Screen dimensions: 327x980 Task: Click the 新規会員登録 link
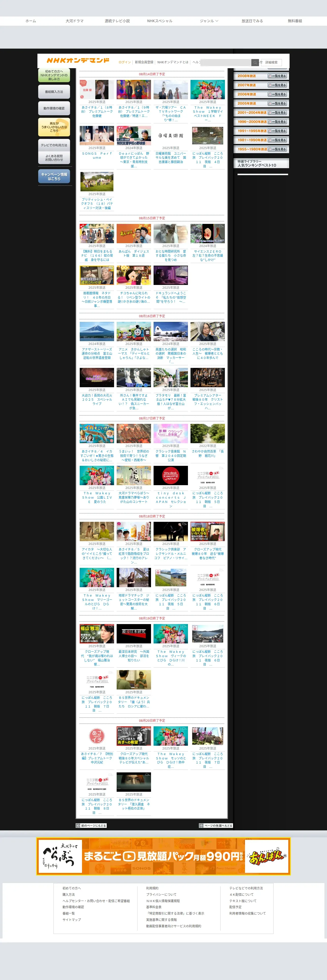[x=144, y=62]
